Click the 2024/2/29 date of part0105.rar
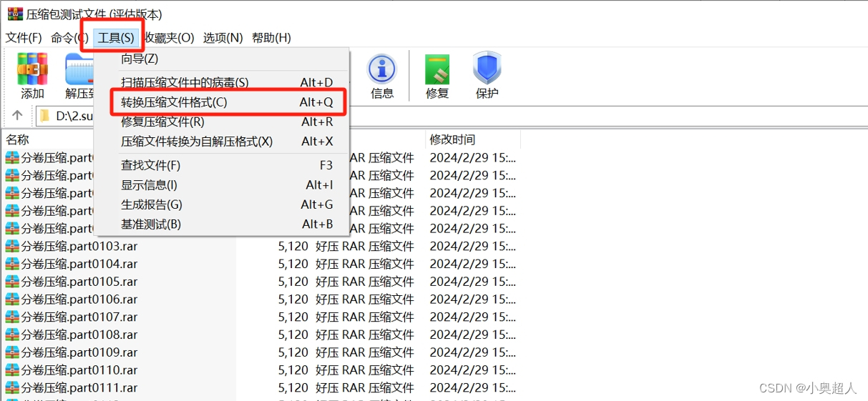This screenshot has height=401, width=868. [x=472, y=282]
